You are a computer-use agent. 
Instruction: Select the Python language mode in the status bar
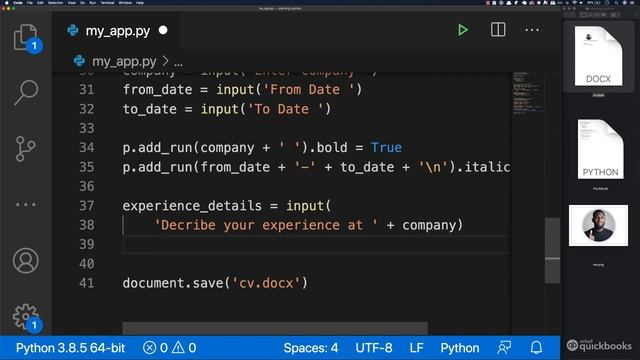click(460, 348)
